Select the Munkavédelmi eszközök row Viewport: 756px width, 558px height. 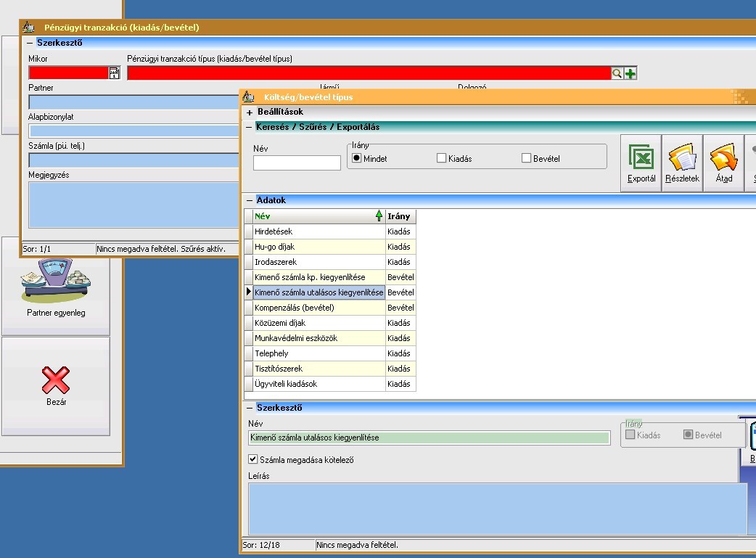point(330,338)
